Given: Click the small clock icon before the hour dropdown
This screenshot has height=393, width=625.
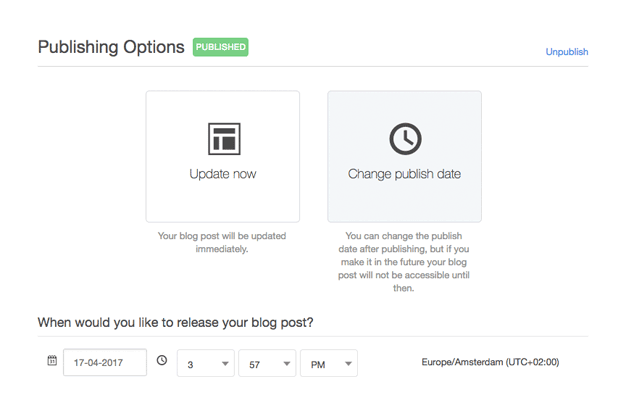Looking at the screenshot, I should click(x=162, y=360).
